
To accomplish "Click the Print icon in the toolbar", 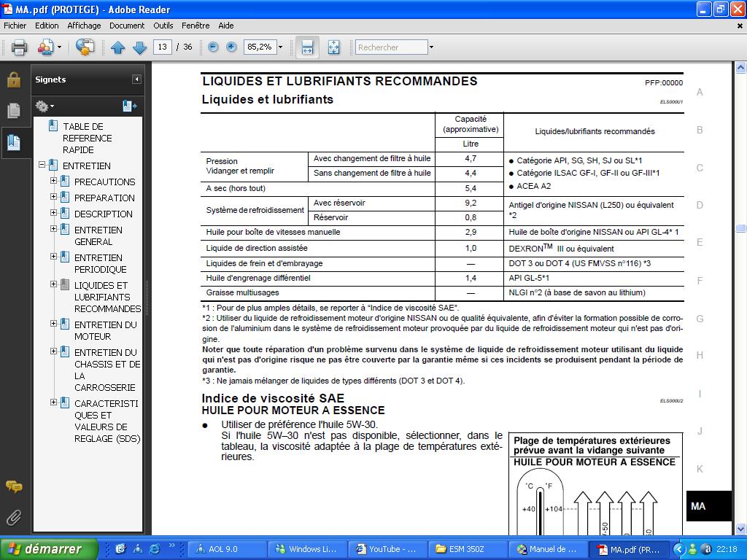I will tap(19, 47).
